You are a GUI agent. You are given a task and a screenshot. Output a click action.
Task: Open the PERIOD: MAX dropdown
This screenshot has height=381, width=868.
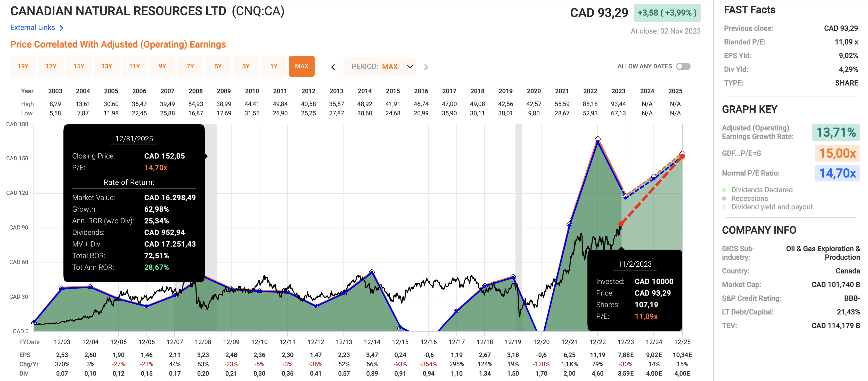pyautogui.click(x=379, y=66)
